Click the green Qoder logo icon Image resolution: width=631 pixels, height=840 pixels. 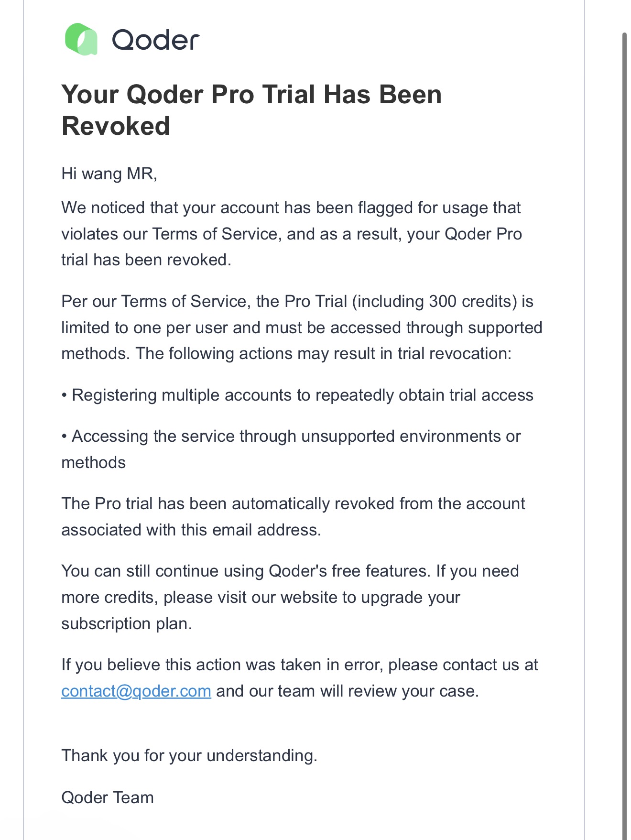81,39
